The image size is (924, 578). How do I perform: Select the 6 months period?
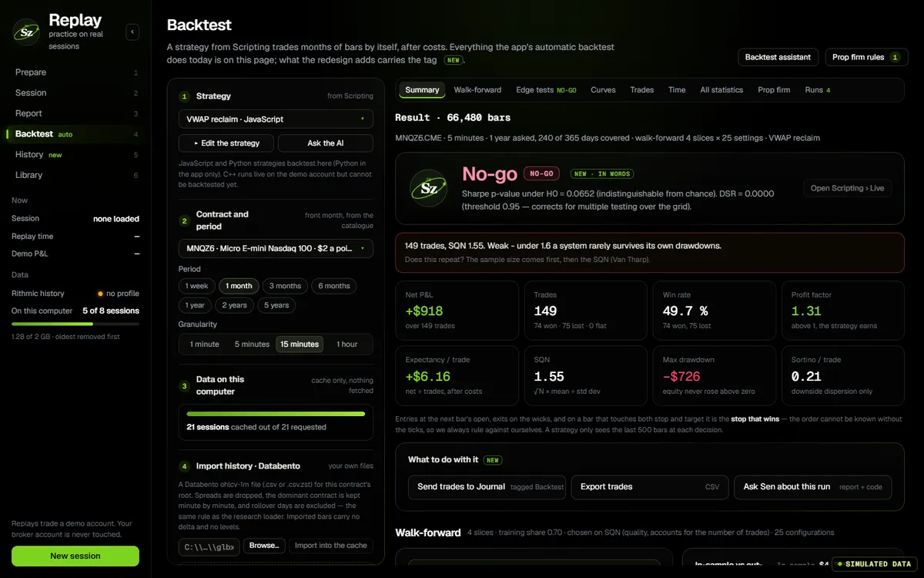point(334,286)
